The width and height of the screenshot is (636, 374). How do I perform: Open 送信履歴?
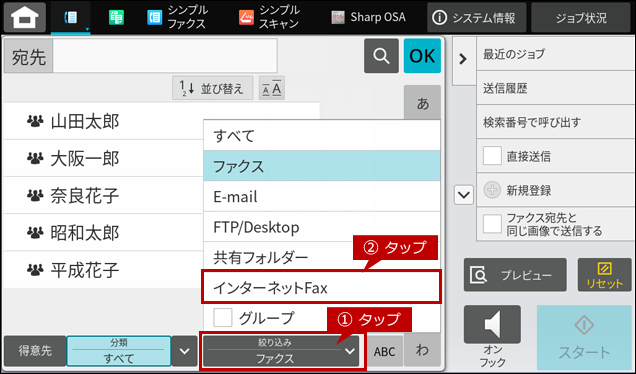[x=556, y=88]
